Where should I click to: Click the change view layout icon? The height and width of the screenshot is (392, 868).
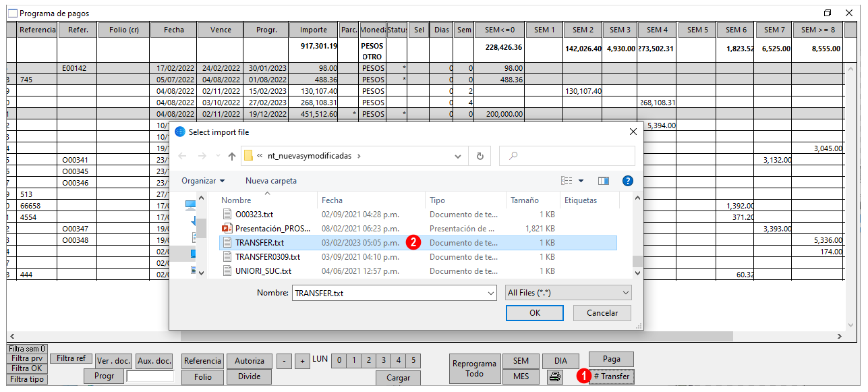pyautogui.click(x=567, y=181)
